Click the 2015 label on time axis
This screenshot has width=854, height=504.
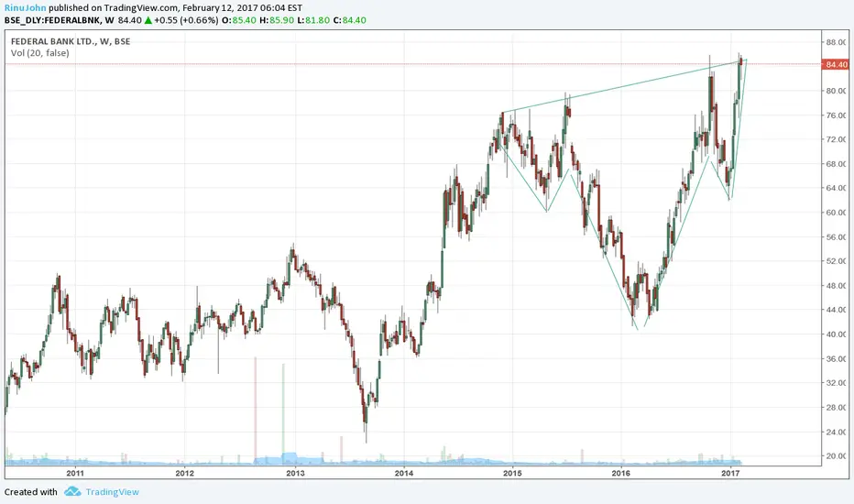point(512,473)
